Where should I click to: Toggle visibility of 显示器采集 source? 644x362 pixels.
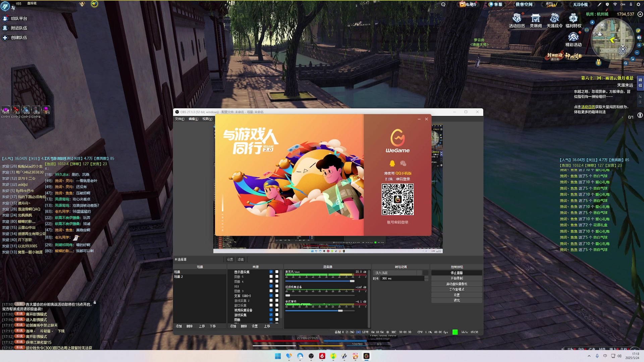[271, 272]
